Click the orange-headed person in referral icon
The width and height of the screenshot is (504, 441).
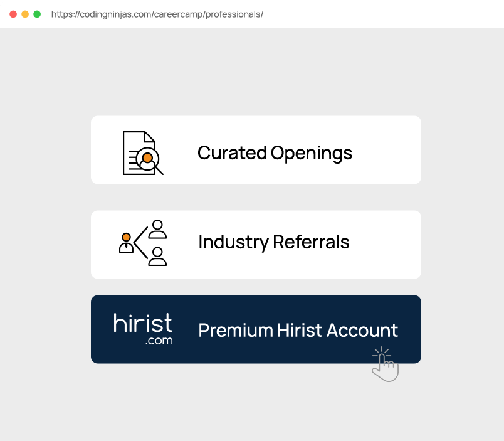[x=127, y=243]
